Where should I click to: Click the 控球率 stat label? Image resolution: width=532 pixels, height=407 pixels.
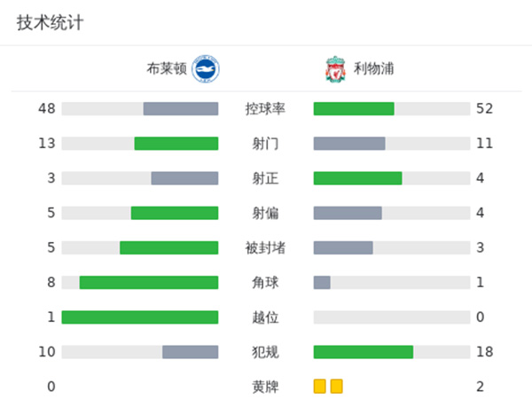pos(265,109)
